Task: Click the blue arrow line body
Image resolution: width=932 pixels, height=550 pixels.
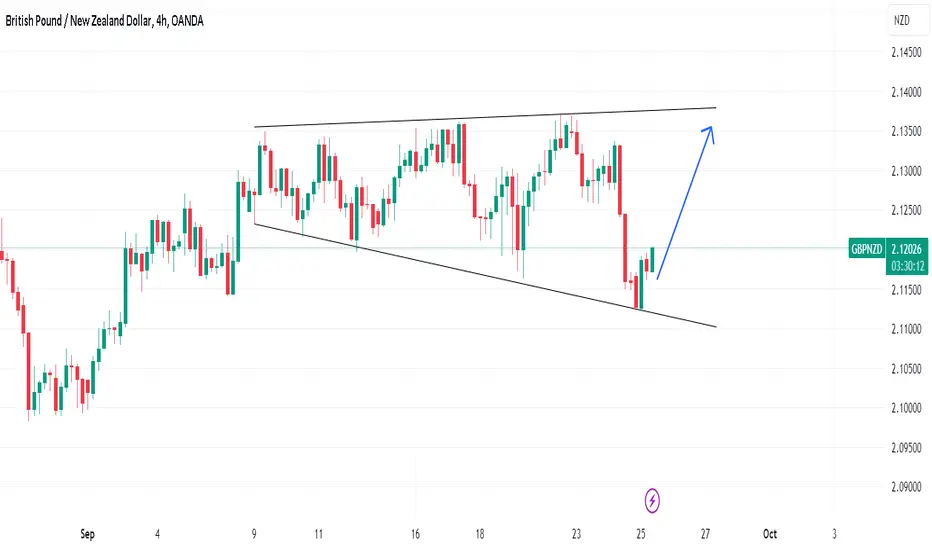Action: 684,205
